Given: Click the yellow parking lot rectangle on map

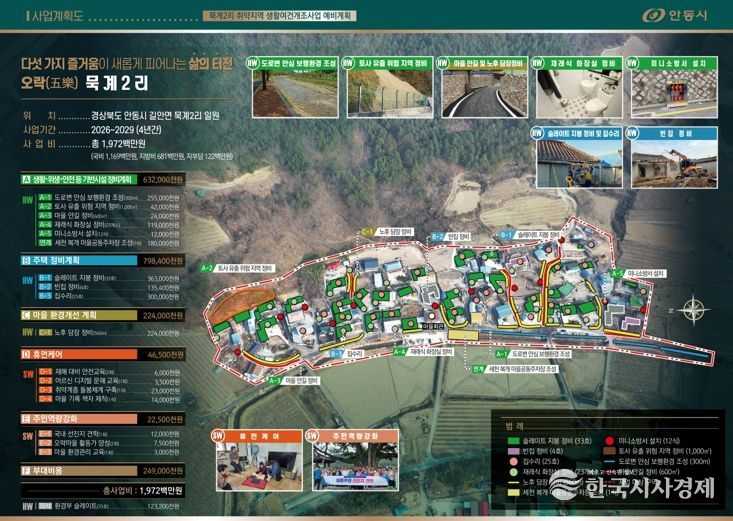Looking at the screenshot, I should tap(463, 335).
